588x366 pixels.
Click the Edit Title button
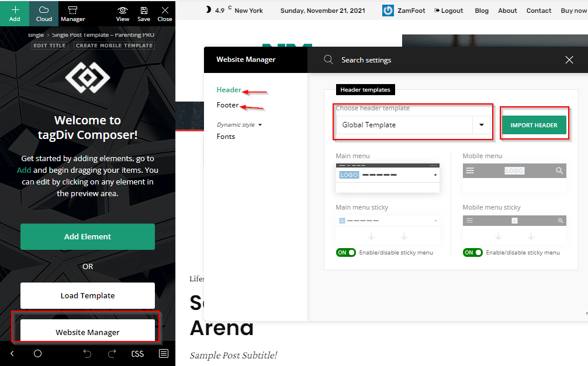point(50,46)
